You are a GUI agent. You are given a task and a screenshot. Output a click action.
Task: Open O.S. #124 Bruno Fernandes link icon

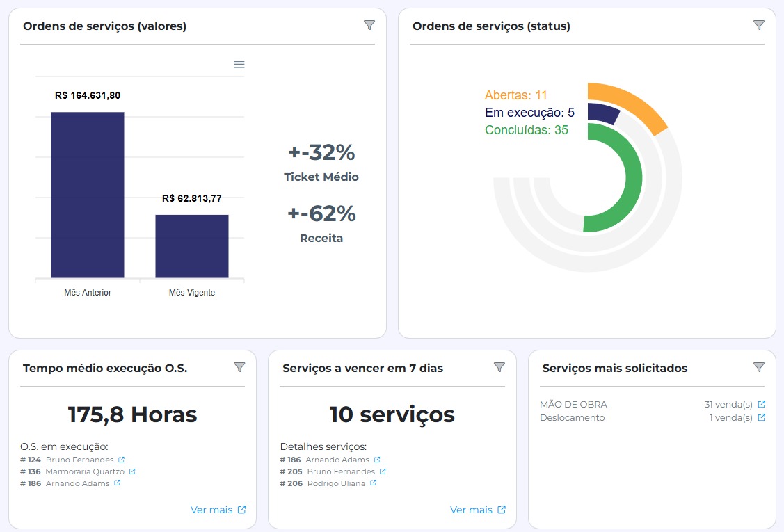point(122,460)
